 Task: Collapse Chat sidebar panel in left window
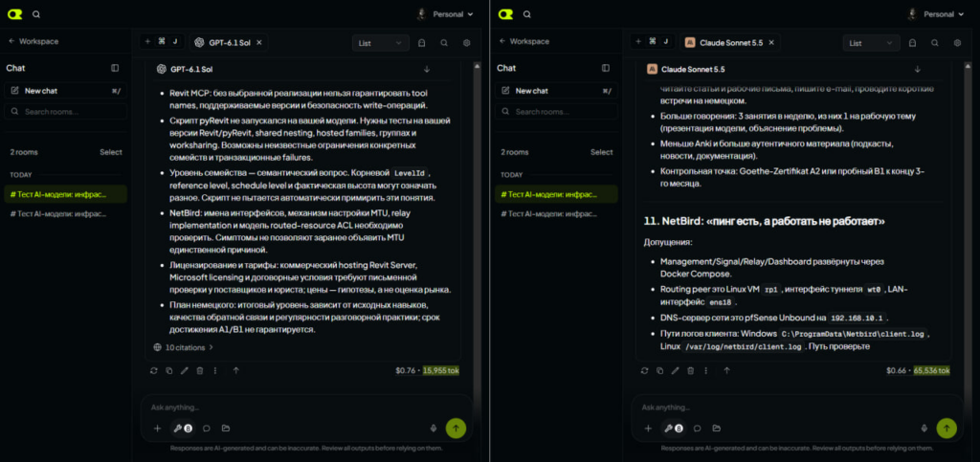(x=115, y=68)
